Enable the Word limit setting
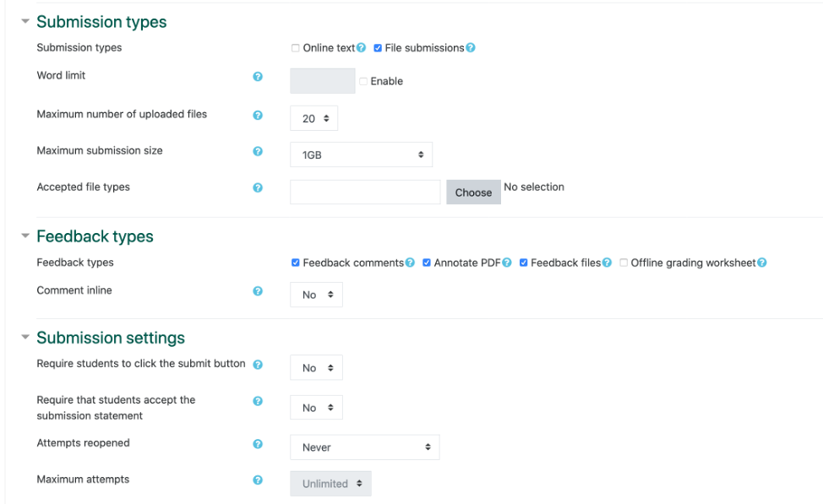The width and height of the screenshot is (823, 504). click(363, 81)
